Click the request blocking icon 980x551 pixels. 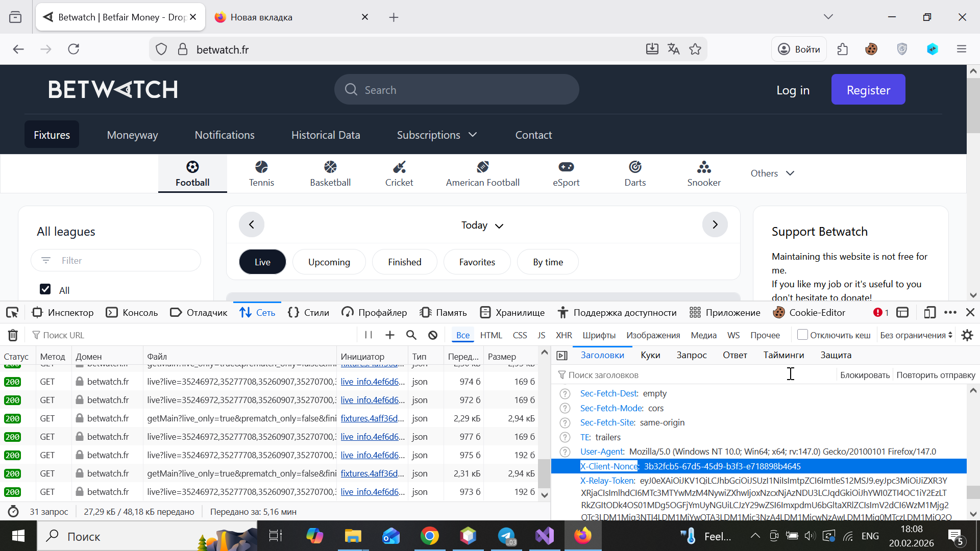click(433, 335)
